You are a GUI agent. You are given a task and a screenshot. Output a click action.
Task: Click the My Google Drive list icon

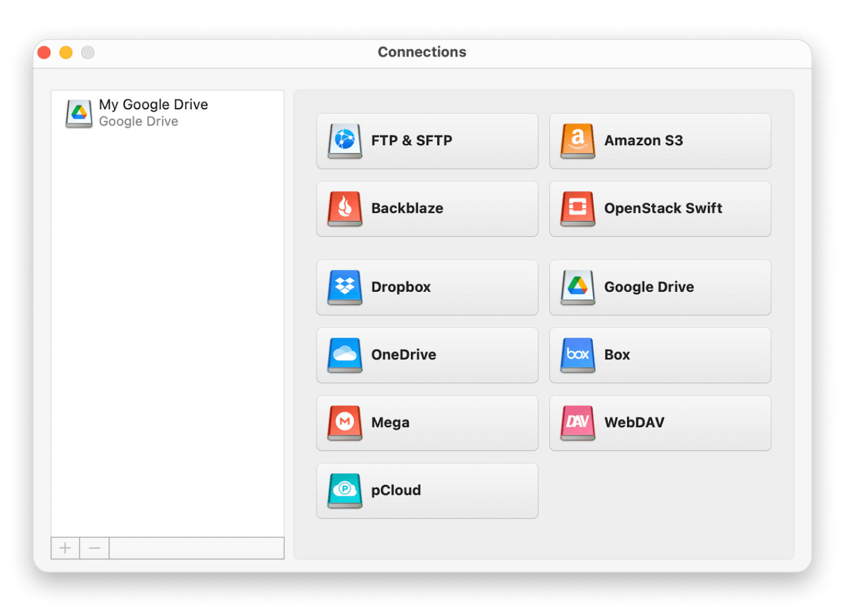[79, 113]
